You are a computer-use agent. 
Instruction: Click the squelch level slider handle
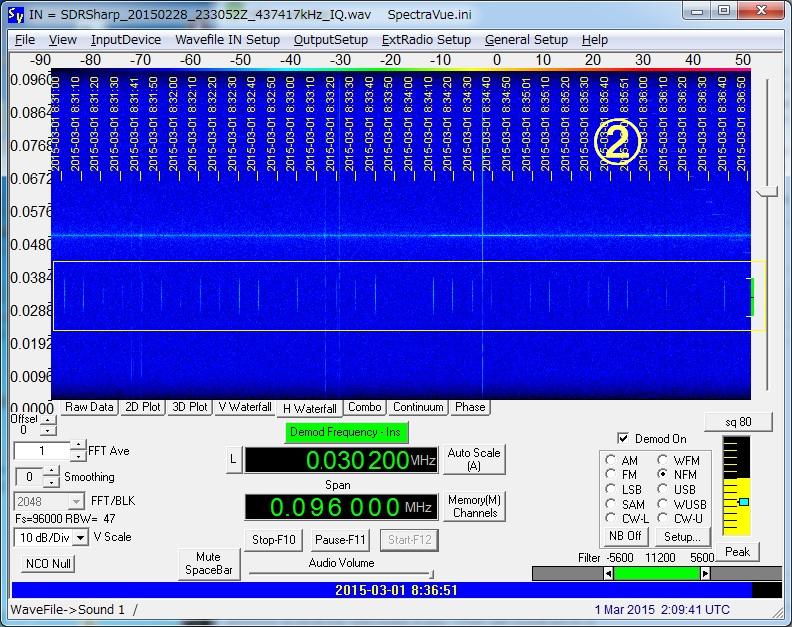point(744,502)
